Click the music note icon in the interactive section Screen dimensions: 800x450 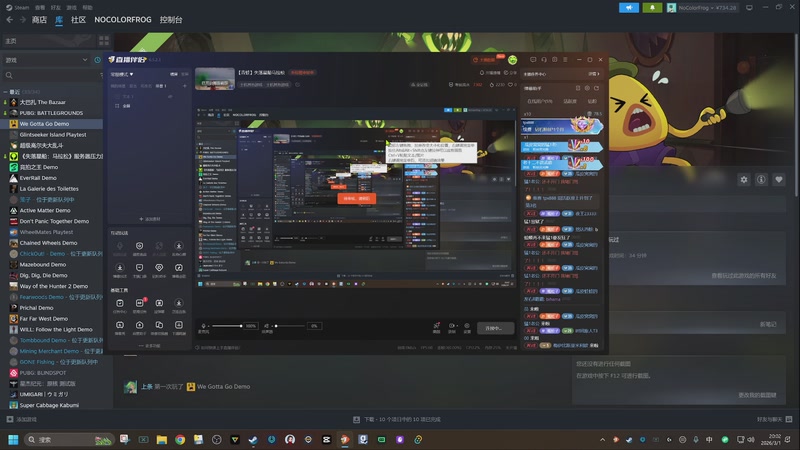[x=179, y=267]
